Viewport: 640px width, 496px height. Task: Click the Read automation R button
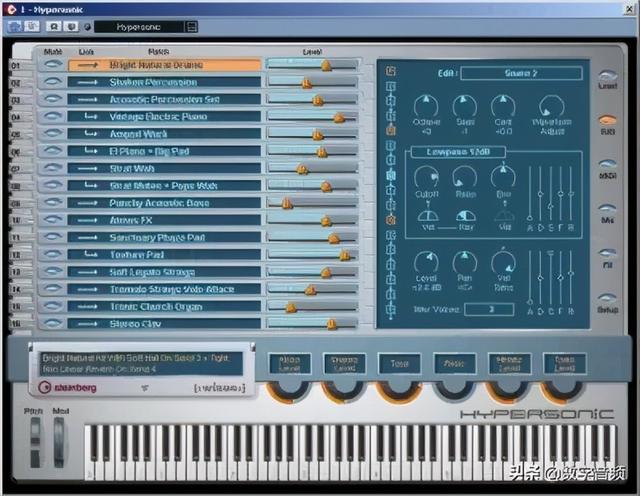tap(53, 27)
